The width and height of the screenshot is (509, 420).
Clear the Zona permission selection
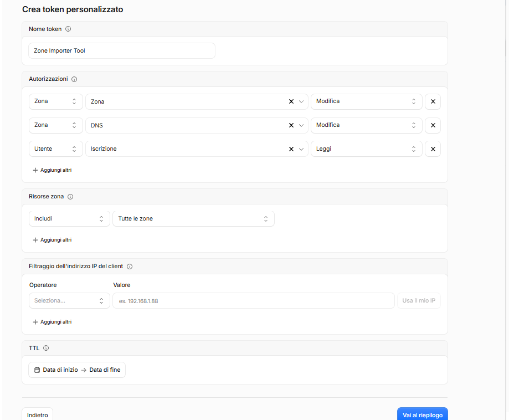[x=291, y=101]
